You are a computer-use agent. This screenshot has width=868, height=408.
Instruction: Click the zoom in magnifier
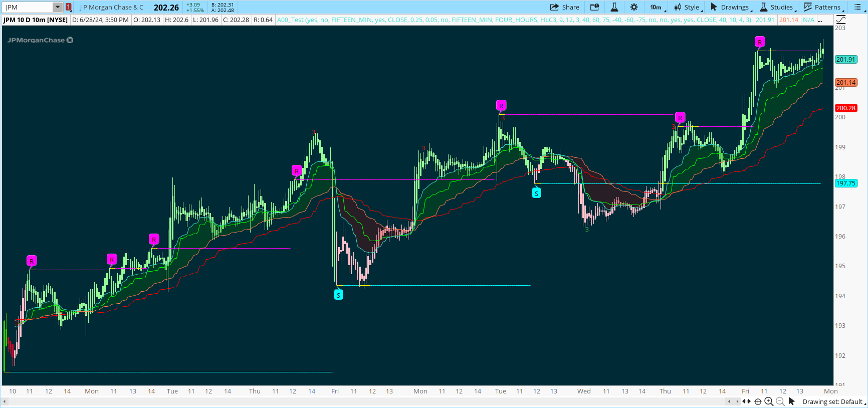click(x=769, y=401)
